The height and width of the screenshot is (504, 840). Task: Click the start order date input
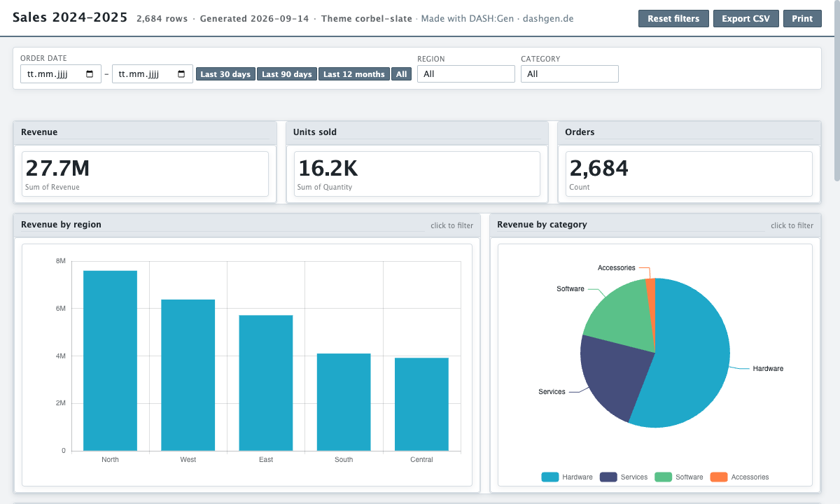[x=61, y=74]
